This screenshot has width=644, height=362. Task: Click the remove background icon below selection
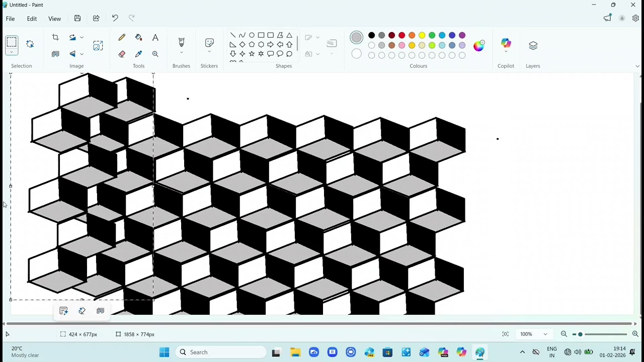[100, 311]
